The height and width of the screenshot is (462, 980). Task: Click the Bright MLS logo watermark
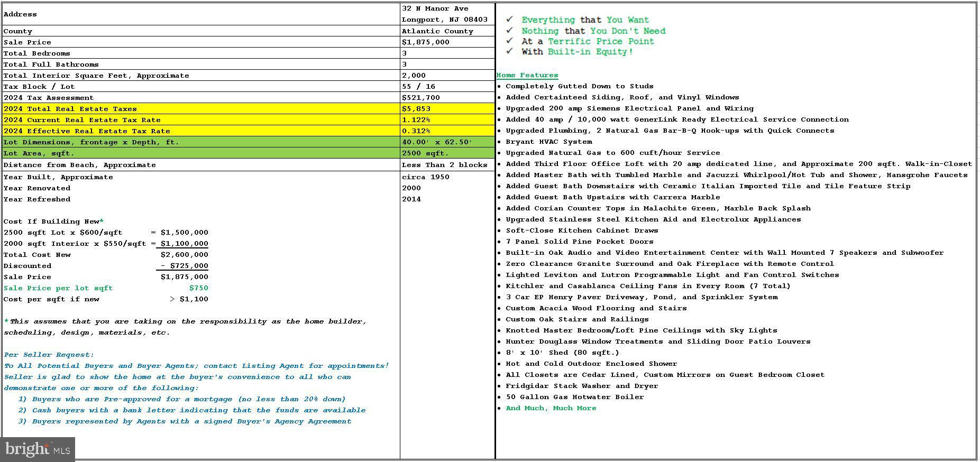pyautogui.click(x=37, y=449)
